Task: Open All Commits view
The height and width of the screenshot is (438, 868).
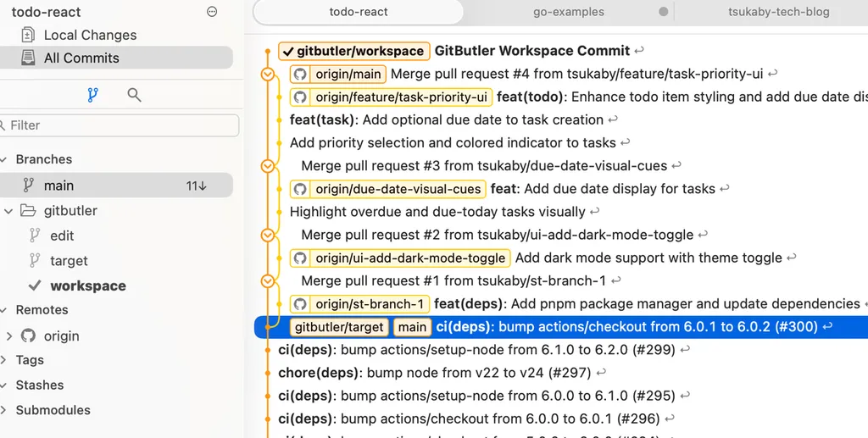Action: tap(81, 58)
